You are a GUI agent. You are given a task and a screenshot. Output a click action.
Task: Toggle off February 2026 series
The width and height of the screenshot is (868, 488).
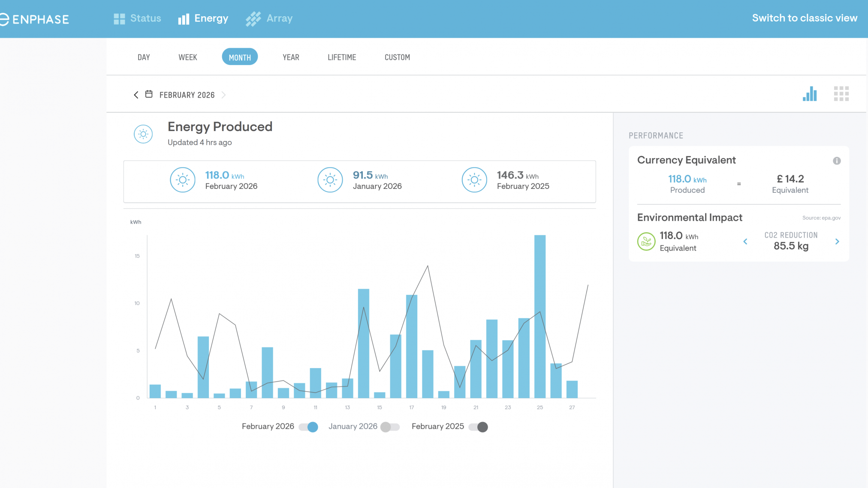point(309,427)
